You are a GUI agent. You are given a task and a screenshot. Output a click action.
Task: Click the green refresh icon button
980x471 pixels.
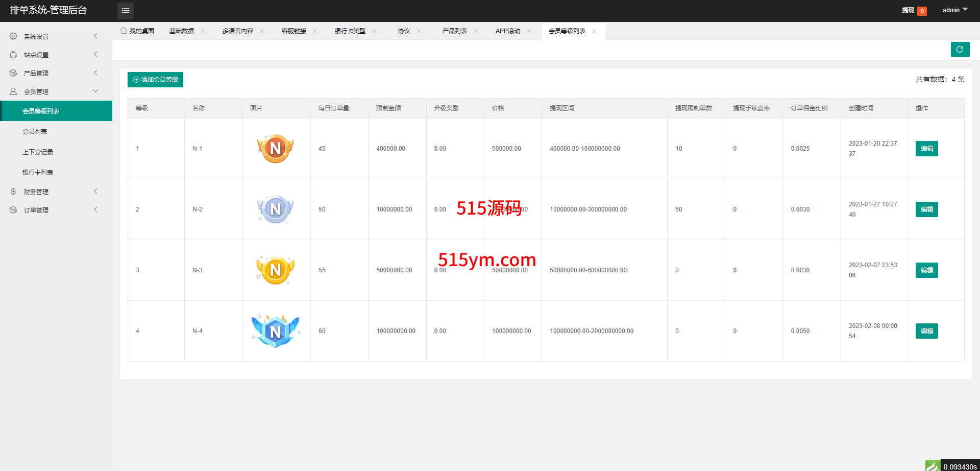tap(960, 50)
